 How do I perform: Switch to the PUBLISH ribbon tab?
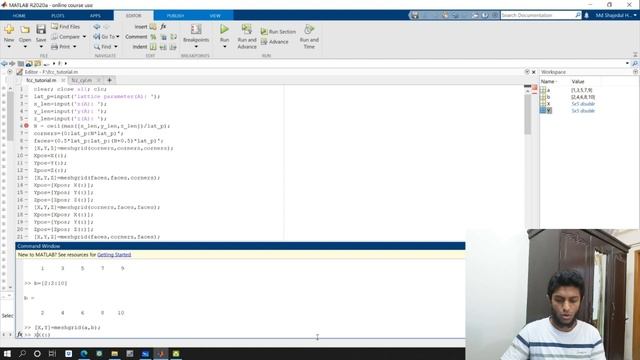pos(175,16)
